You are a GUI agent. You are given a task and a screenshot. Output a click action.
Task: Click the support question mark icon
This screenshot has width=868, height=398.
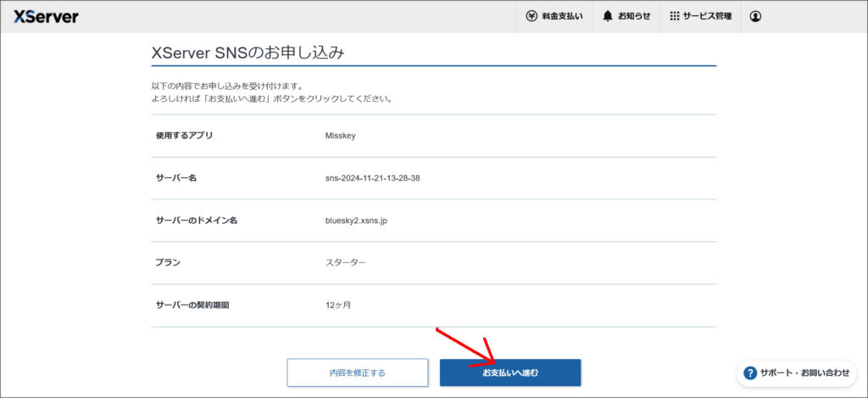tap(750, 373)
